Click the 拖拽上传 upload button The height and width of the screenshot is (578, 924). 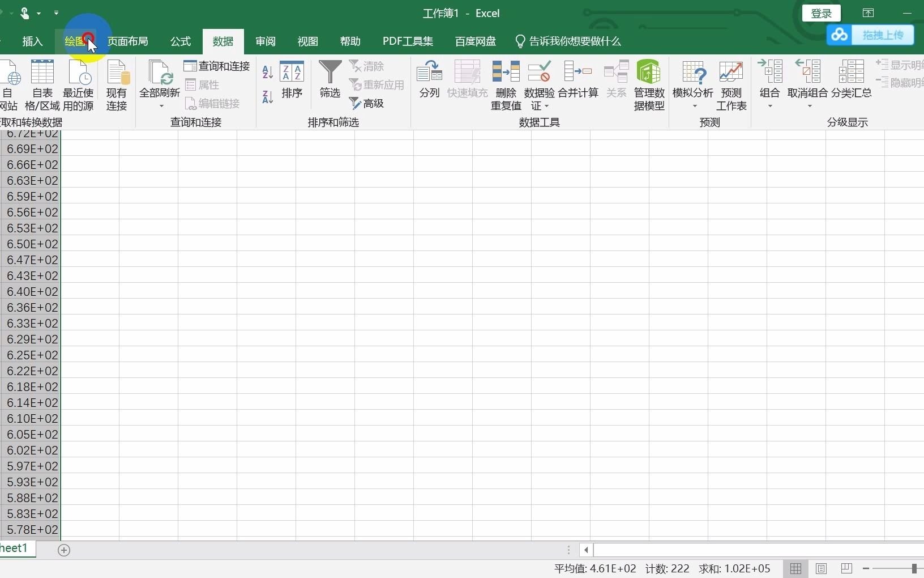(x=871, y=35)
